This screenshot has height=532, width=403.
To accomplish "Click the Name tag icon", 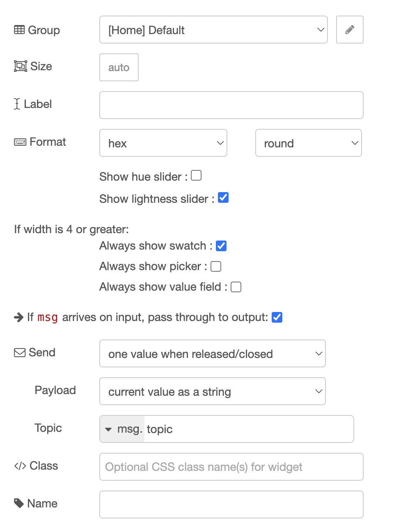I will [19, 503].
